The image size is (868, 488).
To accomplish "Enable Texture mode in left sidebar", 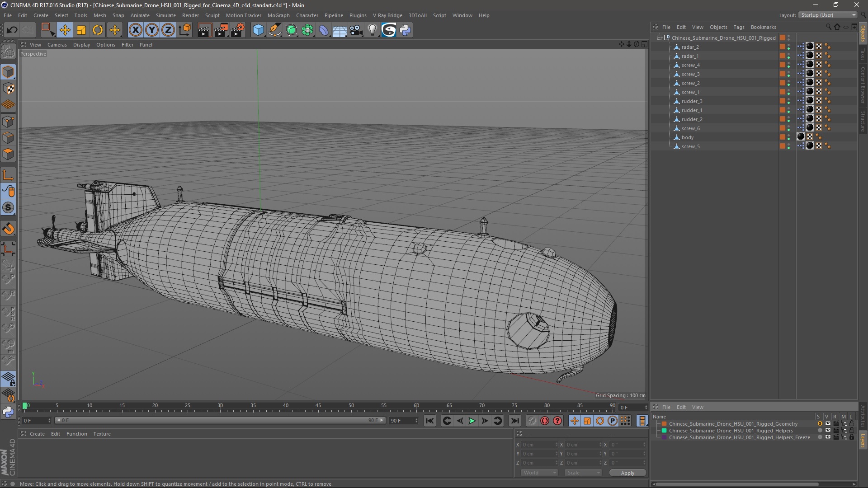I will pyautogui.click(x=8, y=89).
